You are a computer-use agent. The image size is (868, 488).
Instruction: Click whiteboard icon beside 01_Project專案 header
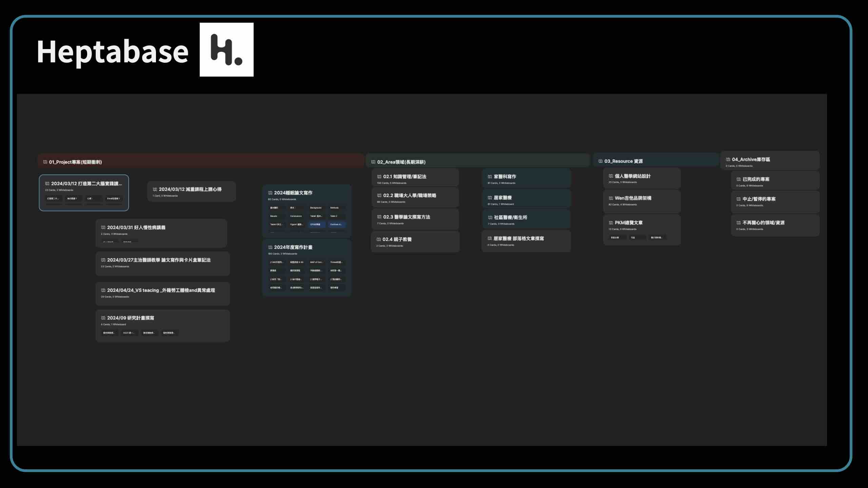(45, 162)
